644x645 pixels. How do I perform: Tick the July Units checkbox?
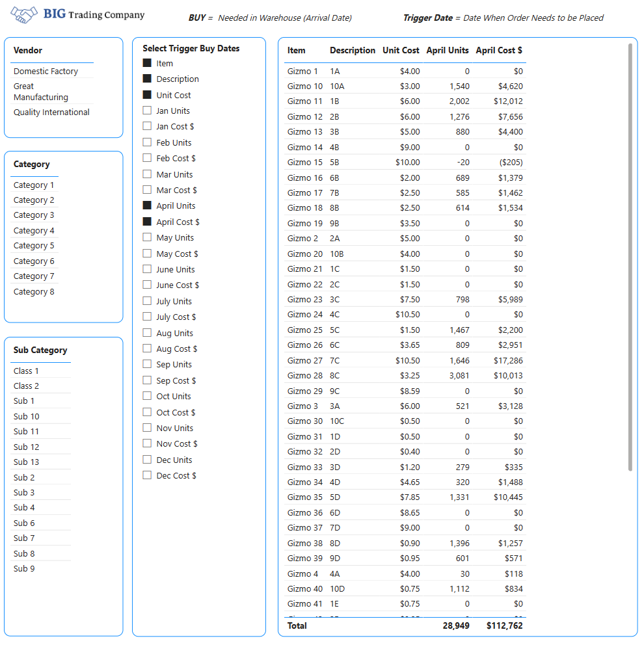[147, 300]
